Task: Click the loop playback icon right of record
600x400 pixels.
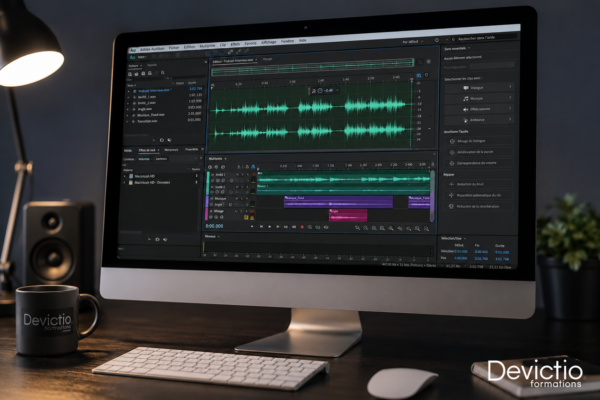Action: coord(310,227)
